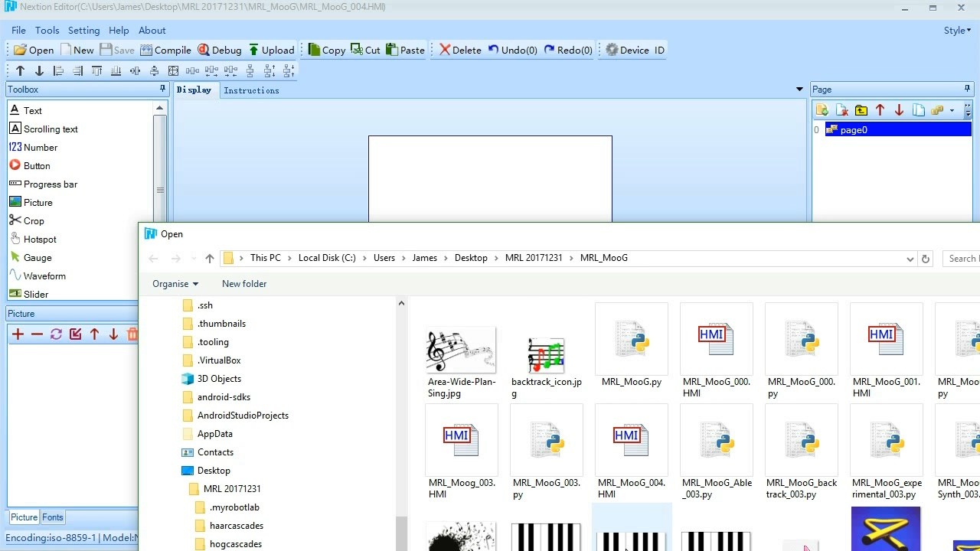Copy the selected component
The image size is (980, 551).
(326, 50)
